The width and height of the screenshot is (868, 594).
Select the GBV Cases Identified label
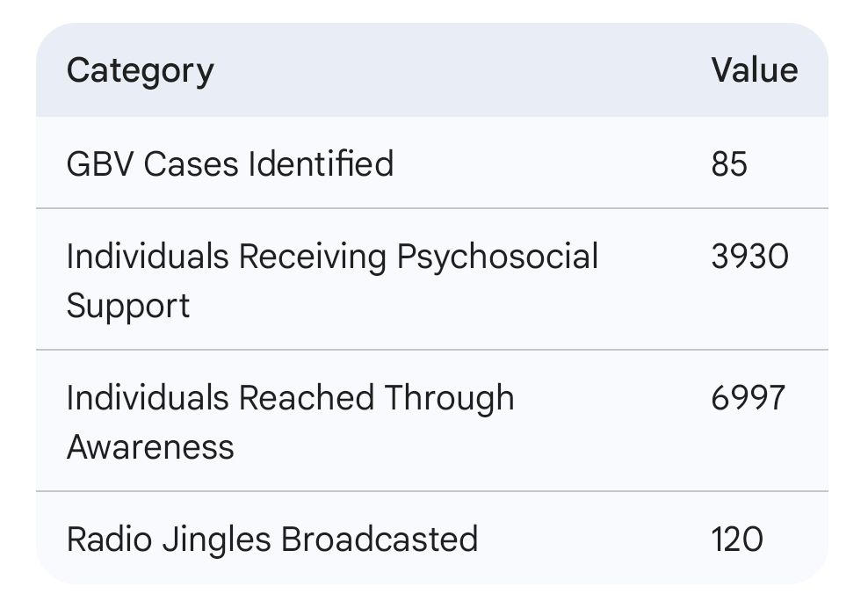pyautogui.click(x=229, y=163)
